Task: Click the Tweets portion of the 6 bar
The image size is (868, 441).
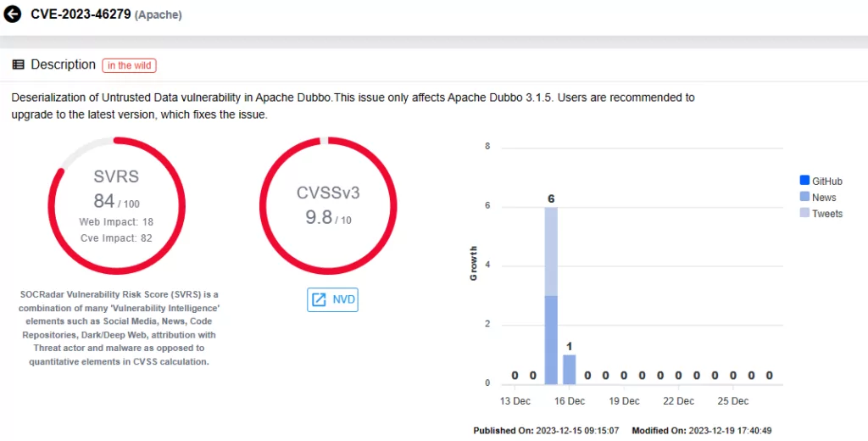Action: (551, 252)
